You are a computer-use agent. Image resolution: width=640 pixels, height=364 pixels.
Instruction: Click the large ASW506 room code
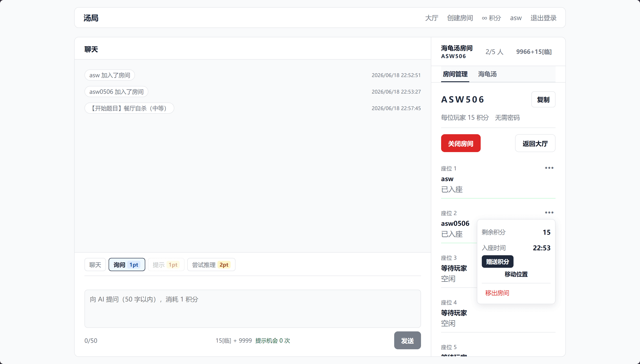tap(462, 99)
